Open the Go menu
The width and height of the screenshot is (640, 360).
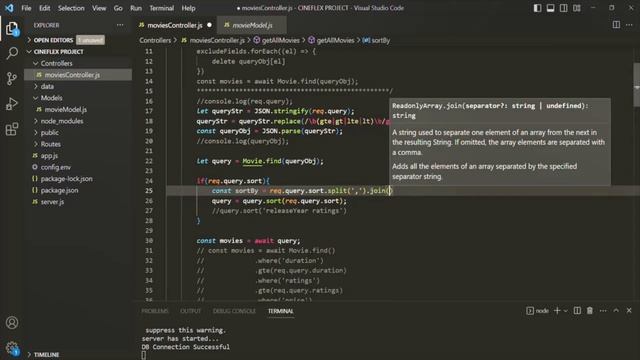118,8
